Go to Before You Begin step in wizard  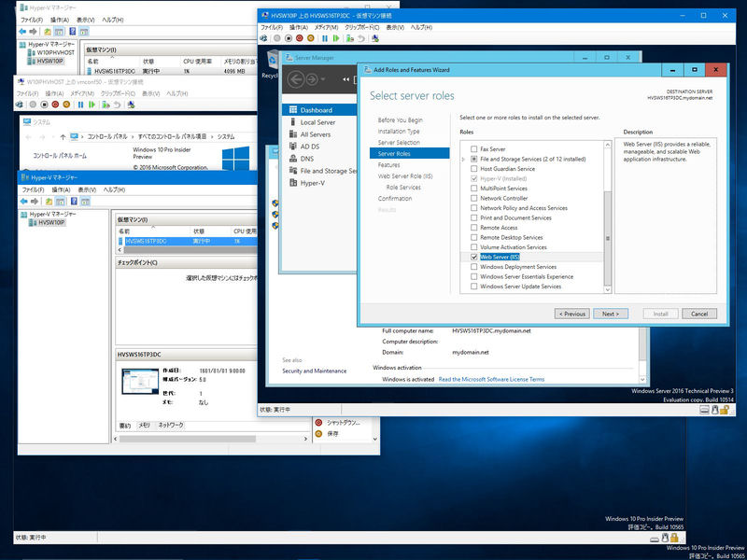click(x=401, y=120)
